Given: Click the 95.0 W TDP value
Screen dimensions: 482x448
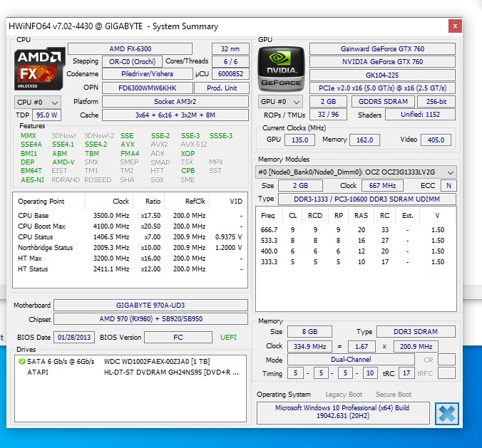Looking at the screenshot, I should coord(47,115).
